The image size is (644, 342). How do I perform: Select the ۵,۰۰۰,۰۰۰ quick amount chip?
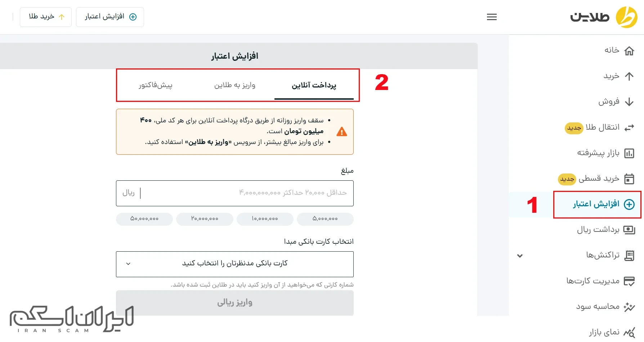[325, 219]
